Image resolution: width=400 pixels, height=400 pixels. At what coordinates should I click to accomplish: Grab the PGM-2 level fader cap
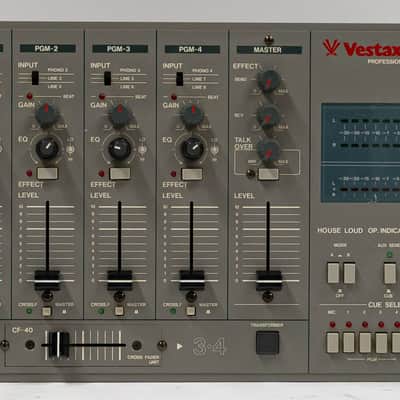(47, 280)
